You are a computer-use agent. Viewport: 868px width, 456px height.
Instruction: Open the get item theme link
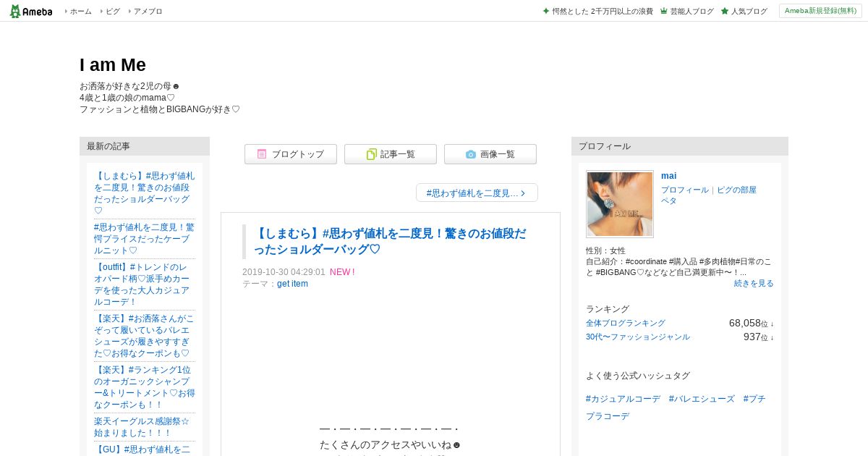point(292,284)
